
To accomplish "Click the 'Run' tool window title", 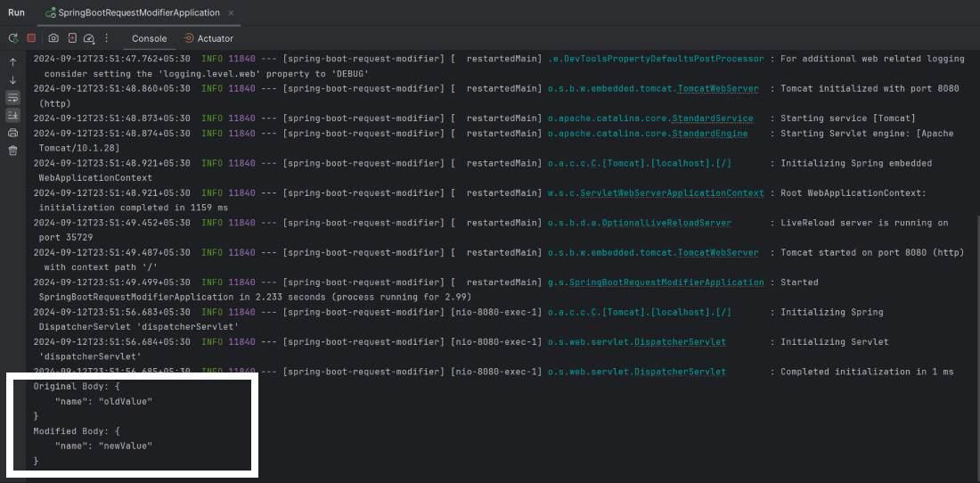I will pos(16,12).
